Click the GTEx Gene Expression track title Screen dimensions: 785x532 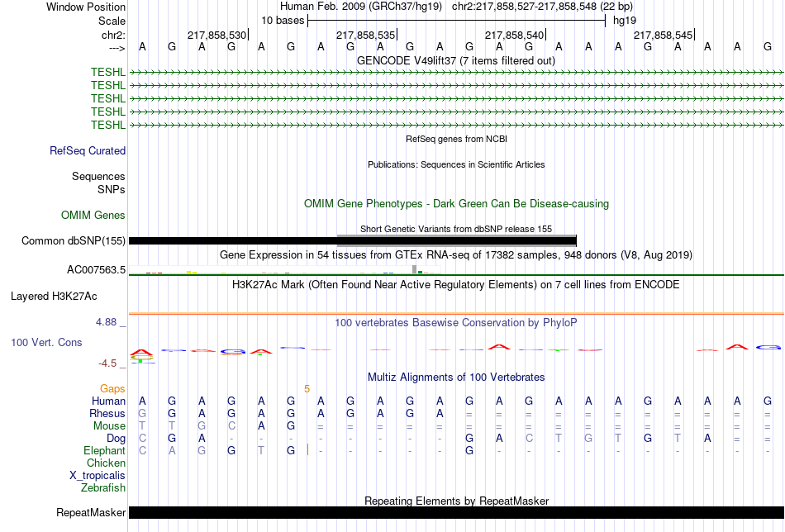pos(455,254)
